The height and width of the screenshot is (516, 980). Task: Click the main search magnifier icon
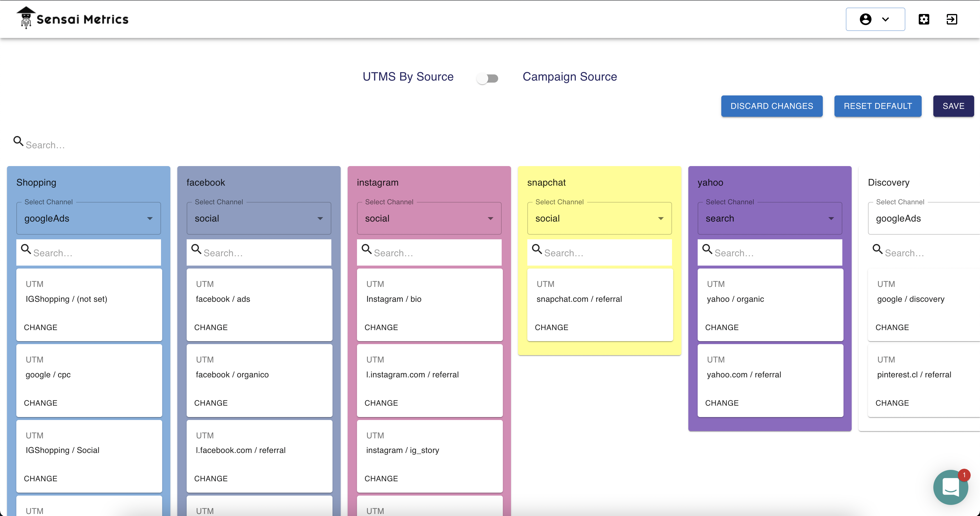[18, 141]
